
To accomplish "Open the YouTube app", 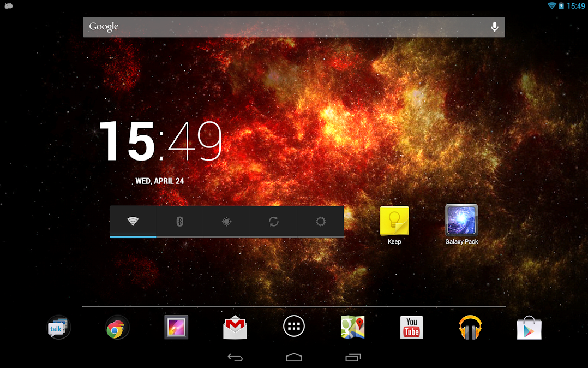I will coord(411,328).
